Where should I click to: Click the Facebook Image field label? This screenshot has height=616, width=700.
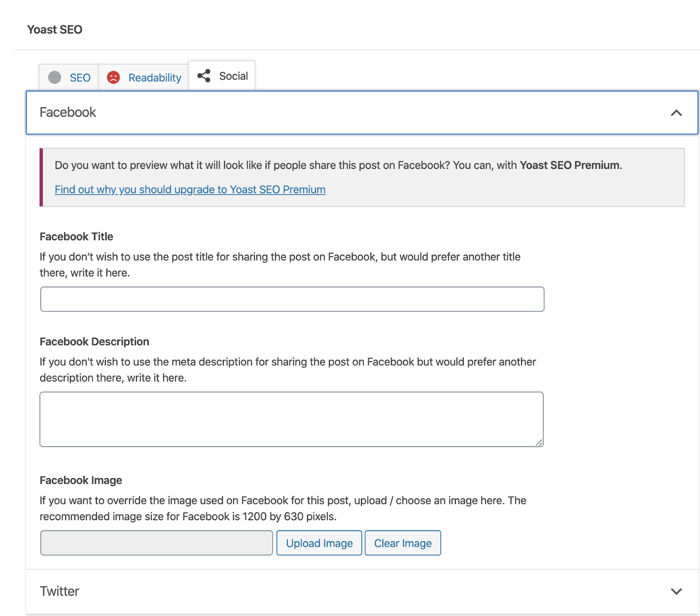81,480
